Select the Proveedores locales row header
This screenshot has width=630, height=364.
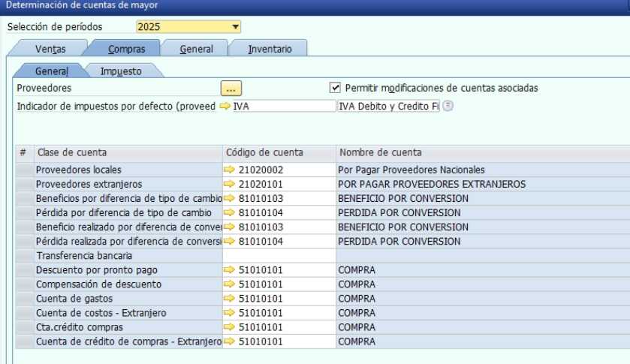click(24, 170)
